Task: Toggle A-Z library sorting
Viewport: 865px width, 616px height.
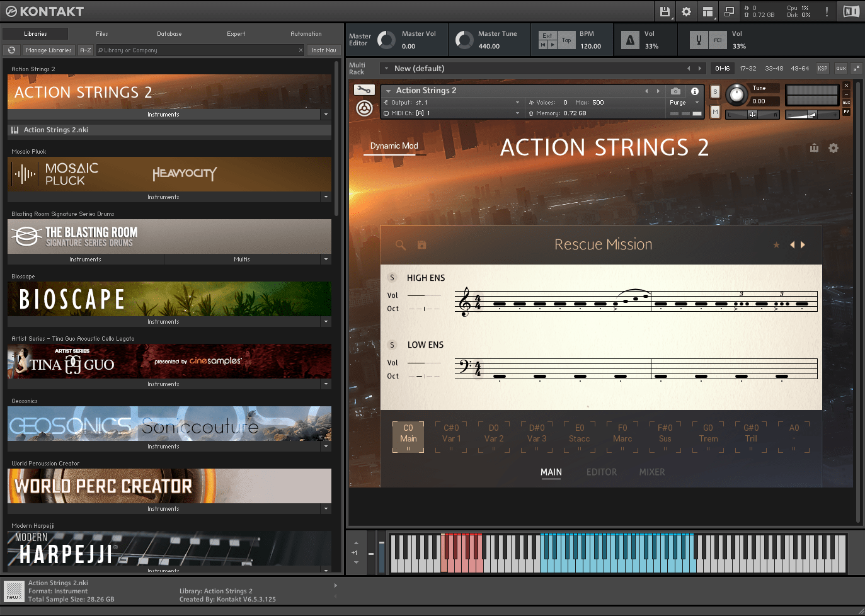Action: [x=86, y=50]
